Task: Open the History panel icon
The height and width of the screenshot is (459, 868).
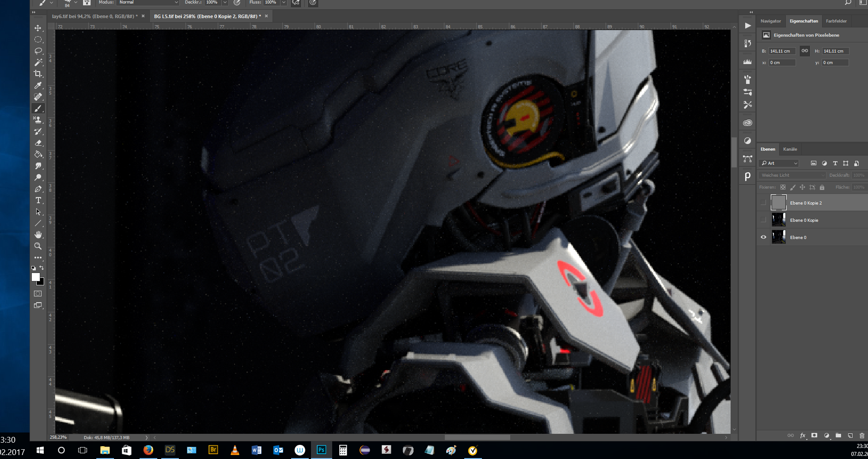Action: click(747, 43)
